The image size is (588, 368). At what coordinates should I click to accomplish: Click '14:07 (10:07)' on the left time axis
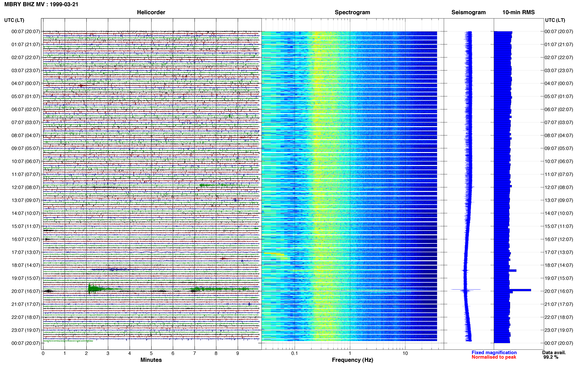click(26, 213)
